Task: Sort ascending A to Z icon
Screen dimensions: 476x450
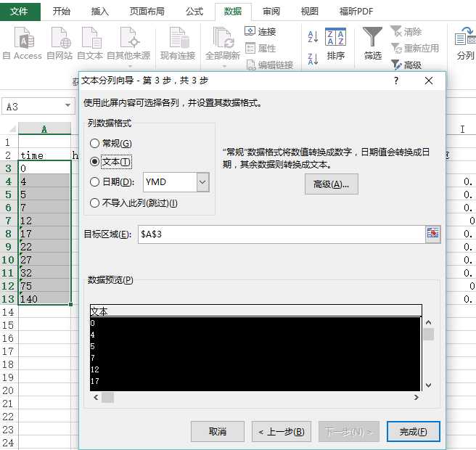Action: (x=313, y=37)
